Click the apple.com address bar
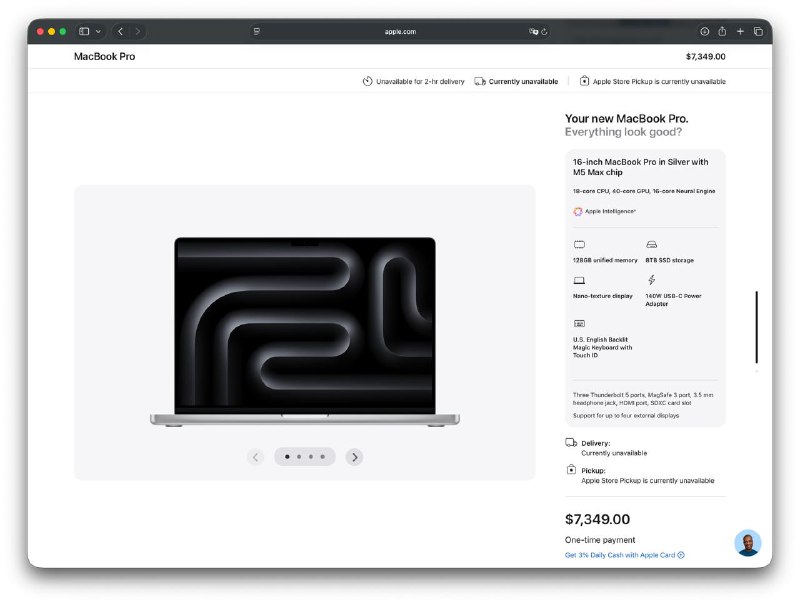The image size is (800, 604). (400, 32)
